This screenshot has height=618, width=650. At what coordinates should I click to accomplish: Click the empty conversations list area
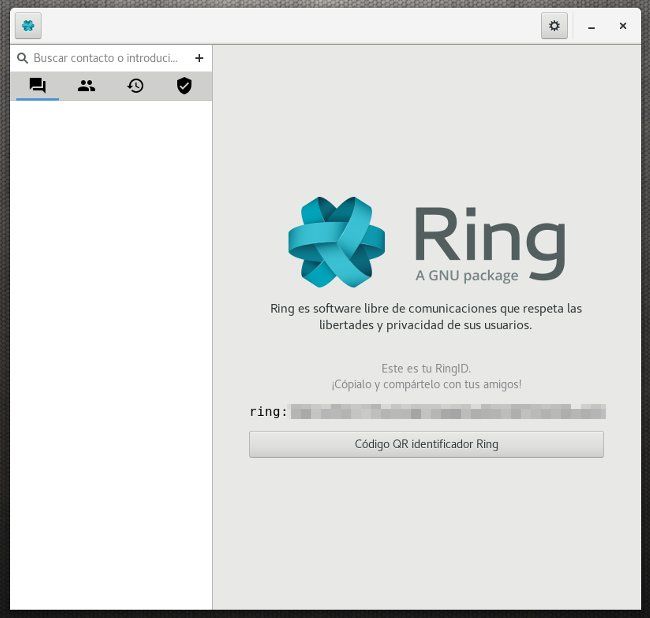[111, 350]
